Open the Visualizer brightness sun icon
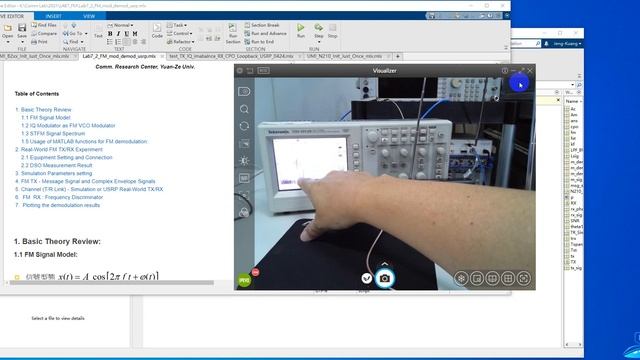The height and width of the screenshot is (360, 640). [244, 161]
